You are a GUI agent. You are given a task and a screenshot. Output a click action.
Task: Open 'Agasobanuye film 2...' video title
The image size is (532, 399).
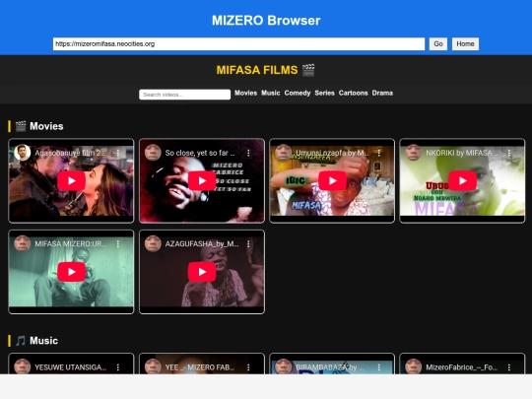point(70,153)
